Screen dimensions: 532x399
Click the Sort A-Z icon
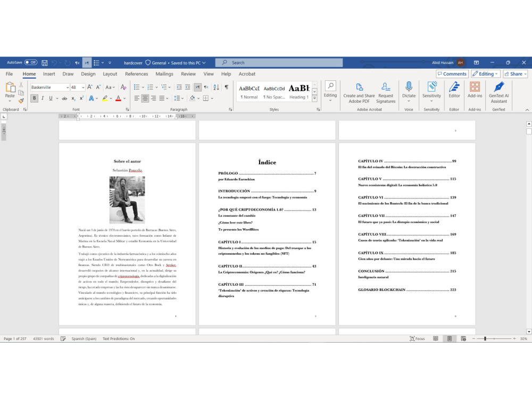[216, 87]
